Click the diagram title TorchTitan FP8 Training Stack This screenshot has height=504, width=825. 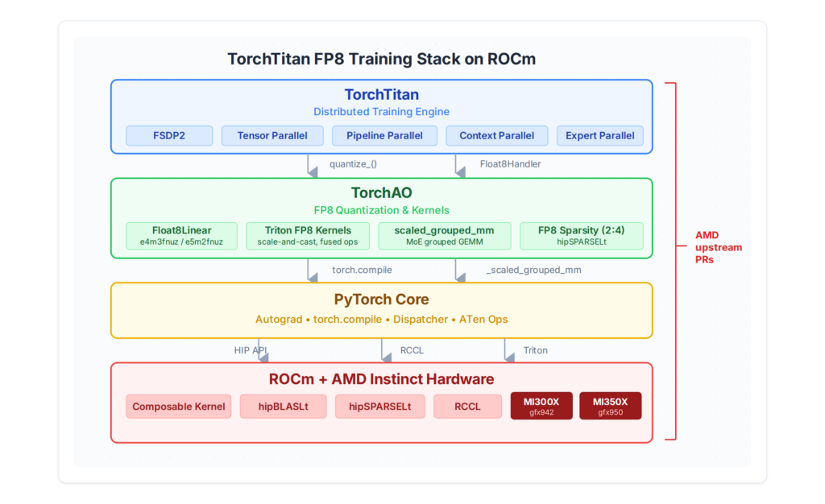[381, 59]
